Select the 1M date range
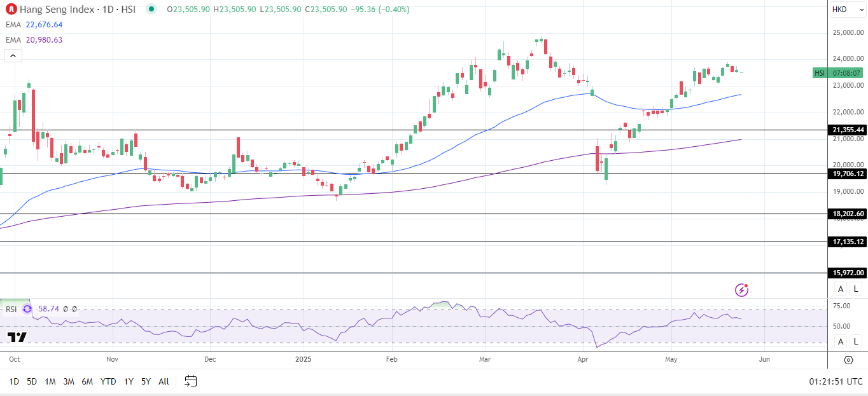This screenshot has width=868, height=396. click(x=50, y=381)
